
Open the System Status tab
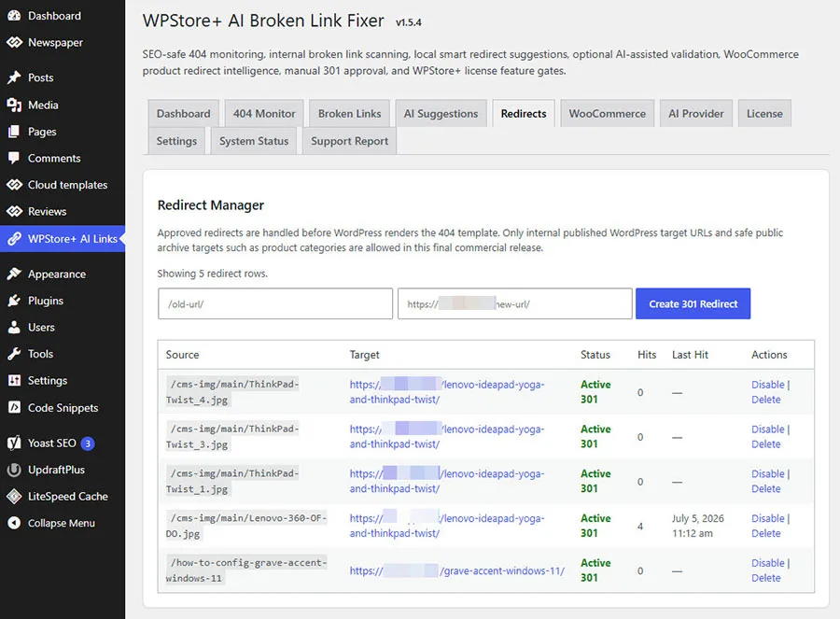tap(254, 141)
